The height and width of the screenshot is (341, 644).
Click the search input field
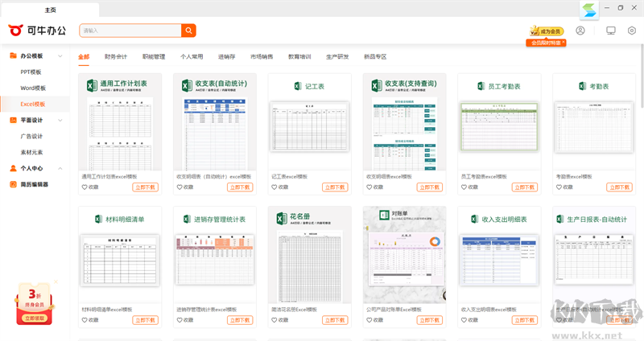(x=129, y=31)
